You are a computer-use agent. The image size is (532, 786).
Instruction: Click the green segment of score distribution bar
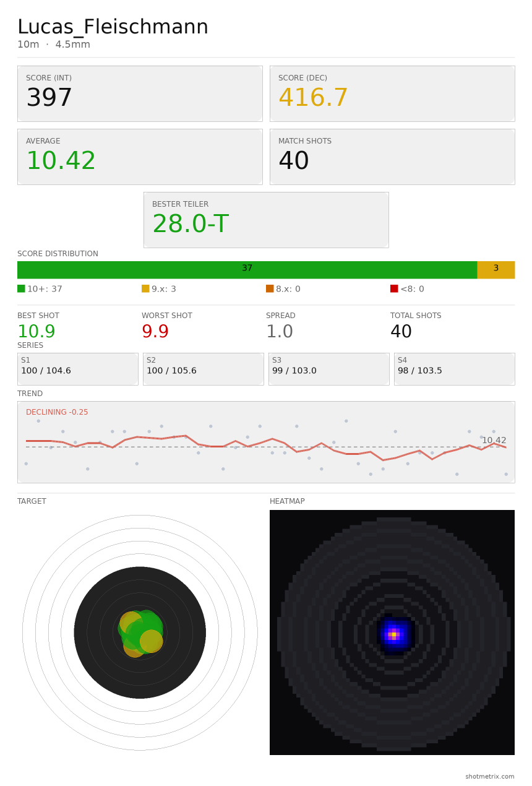click(x=247, y=270)
